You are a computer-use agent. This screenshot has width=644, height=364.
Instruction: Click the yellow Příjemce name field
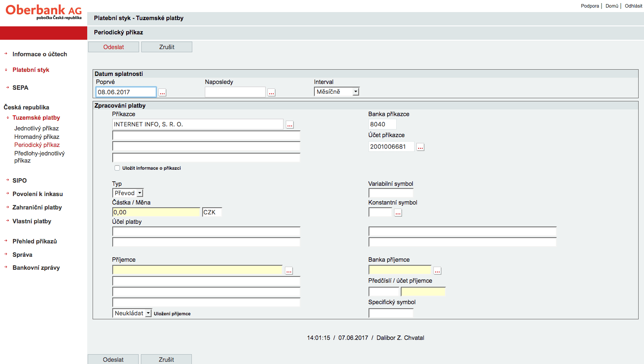[197, 270]
